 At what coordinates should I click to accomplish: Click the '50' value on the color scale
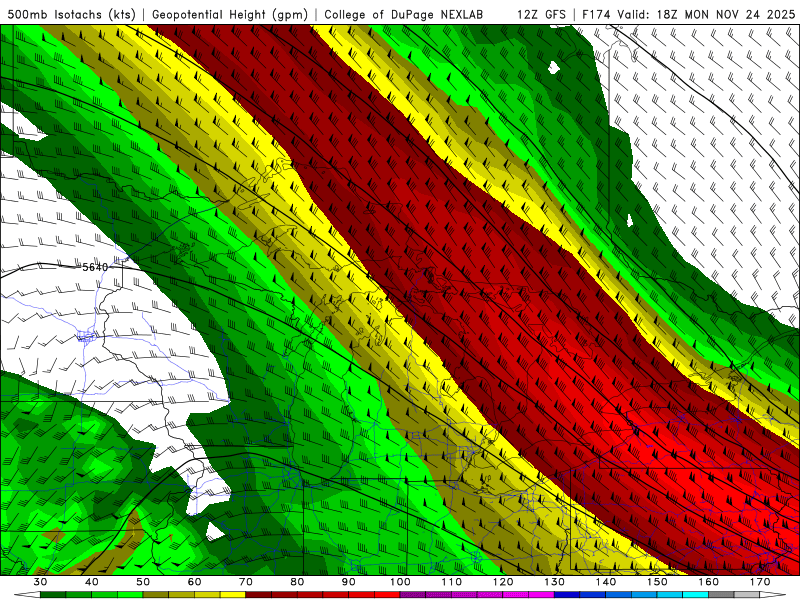143,582
